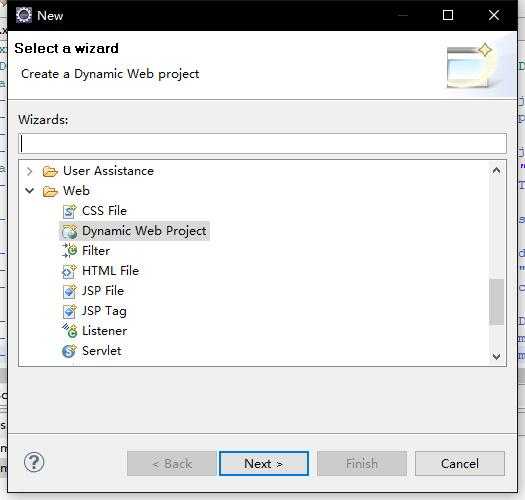Cancel the New wizard dialog
The width and height of the screenshot is (525, 500).
point(460,463)
